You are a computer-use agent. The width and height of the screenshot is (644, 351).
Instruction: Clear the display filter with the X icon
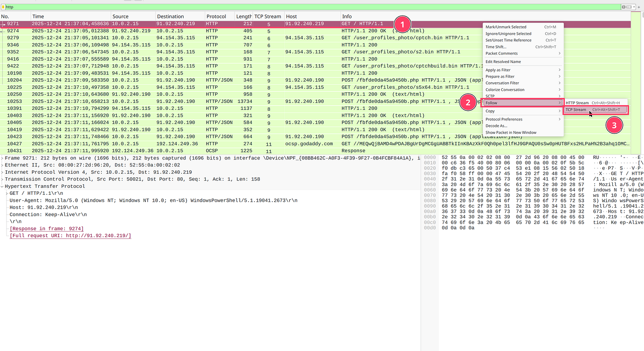(x=624, y=7)
